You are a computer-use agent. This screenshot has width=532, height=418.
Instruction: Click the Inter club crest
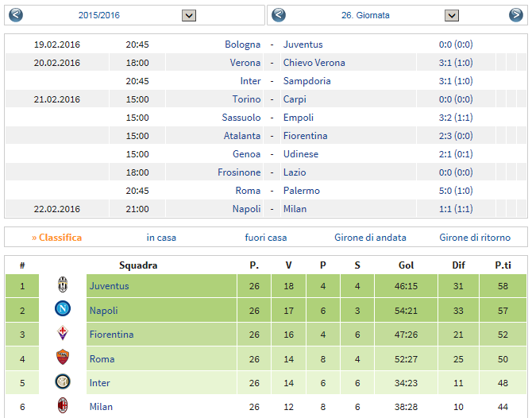click(63, 381)
